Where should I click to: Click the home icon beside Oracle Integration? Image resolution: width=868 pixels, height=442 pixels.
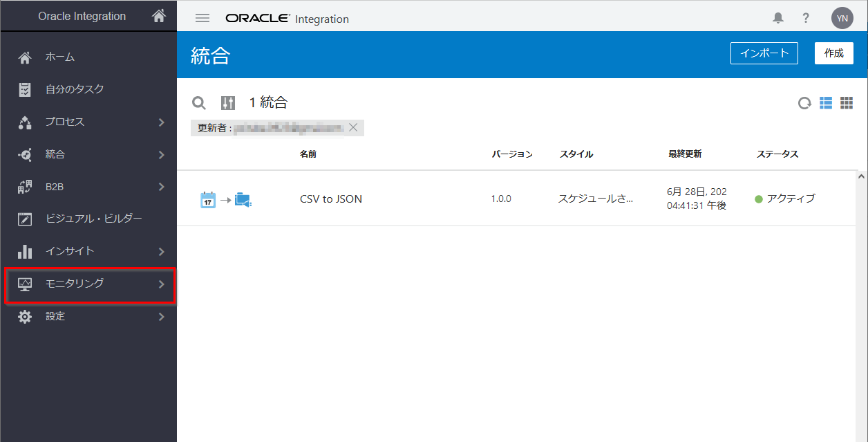(x=159, y=15)
